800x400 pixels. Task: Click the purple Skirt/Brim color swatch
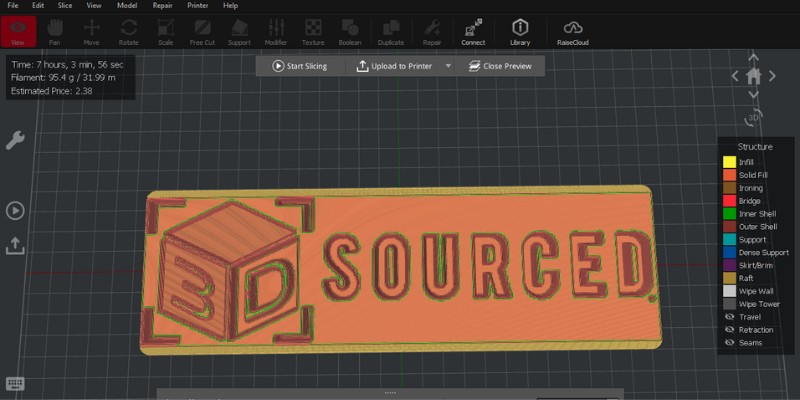coord(730,265)
